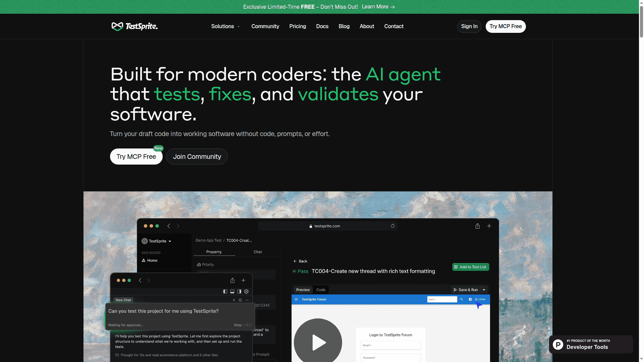Click the Add to Test List button
The width and height of the screenshot is (644, 362).
click(471, 267)
